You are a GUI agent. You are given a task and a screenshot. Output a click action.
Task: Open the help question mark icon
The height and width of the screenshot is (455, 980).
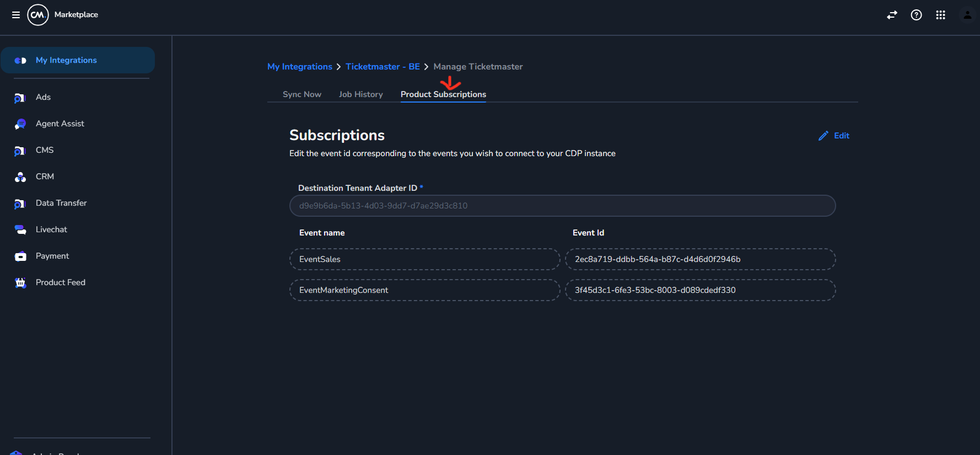916,15
